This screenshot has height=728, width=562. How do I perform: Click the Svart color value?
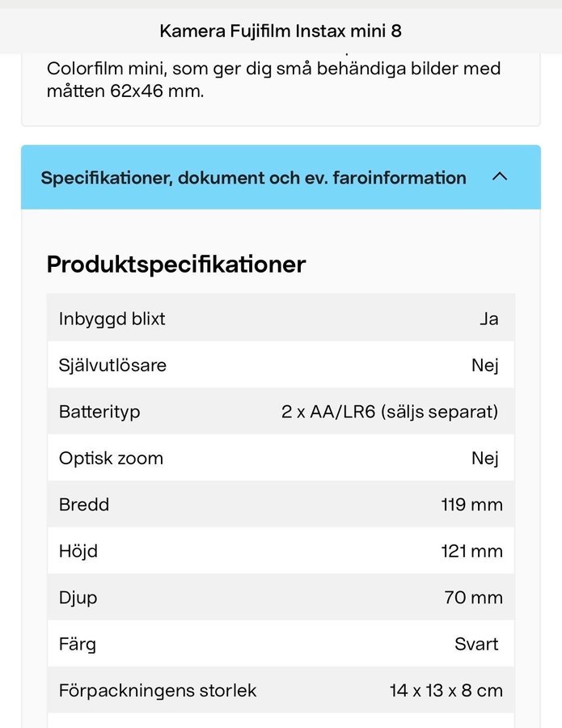tap(476, 645)
